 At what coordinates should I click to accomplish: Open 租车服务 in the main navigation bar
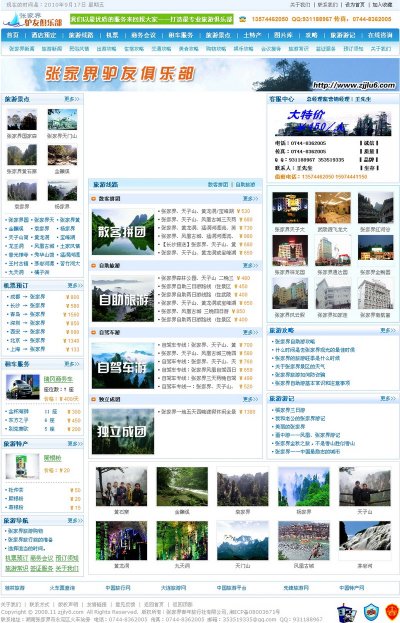pos(180,35)
